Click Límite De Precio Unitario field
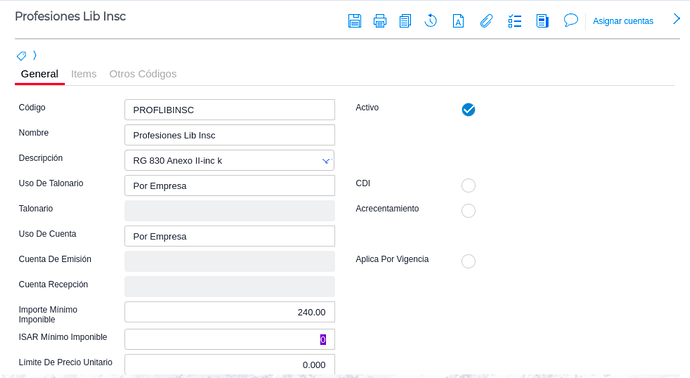The height and width of the screenshot is (378, 690). [x=229, y=364]
